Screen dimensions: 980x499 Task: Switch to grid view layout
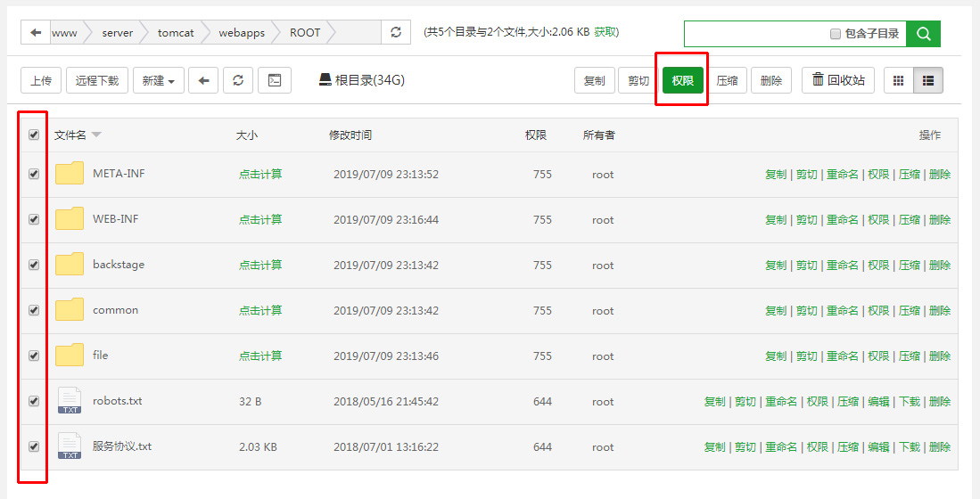point(898,80)
